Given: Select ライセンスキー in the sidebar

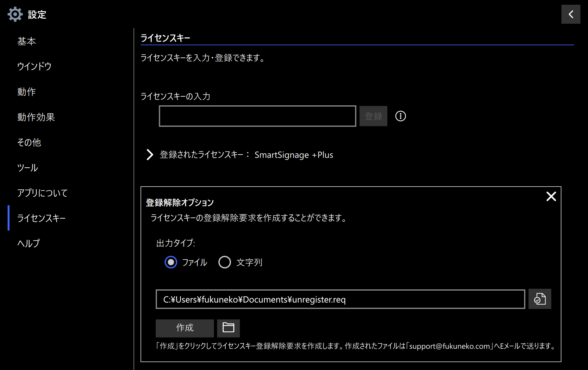Looking at the screenshot, I should click(x=41, y=218).
